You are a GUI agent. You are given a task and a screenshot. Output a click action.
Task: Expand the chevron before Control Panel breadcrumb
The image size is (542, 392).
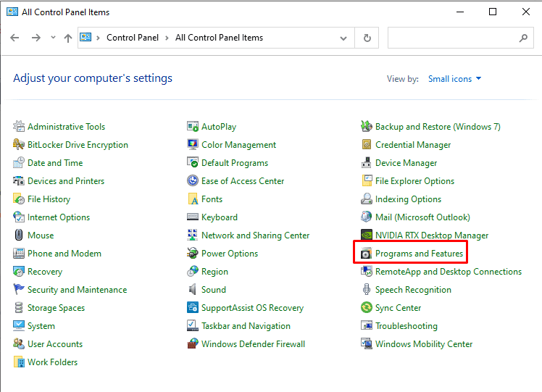coord(98,38)
